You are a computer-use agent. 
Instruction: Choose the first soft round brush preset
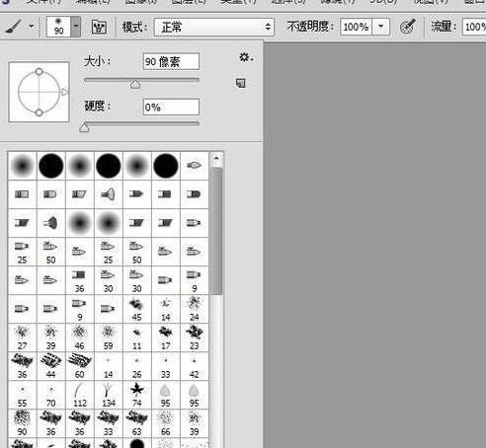(23, 166)
